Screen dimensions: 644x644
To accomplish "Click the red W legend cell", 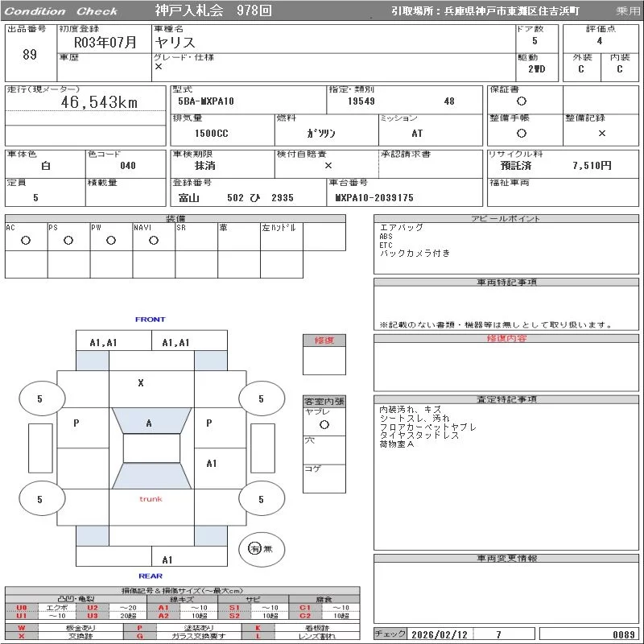I will pyautogui.click(x=22, y=627).
